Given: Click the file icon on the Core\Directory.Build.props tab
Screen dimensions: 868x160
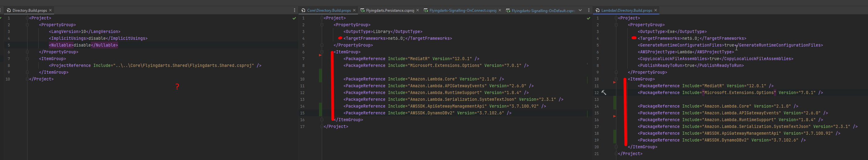Looking at the screenshot, I should click(303, 10).
